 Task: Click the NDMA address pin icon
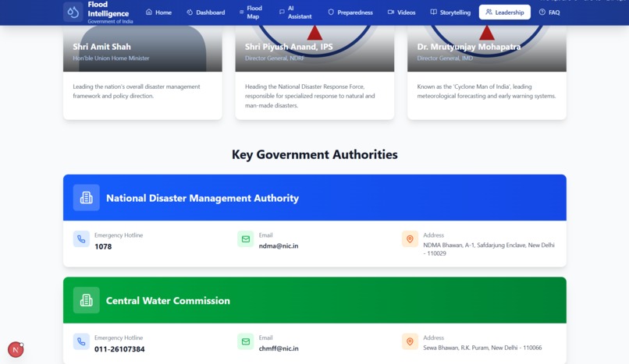[410, 239]
